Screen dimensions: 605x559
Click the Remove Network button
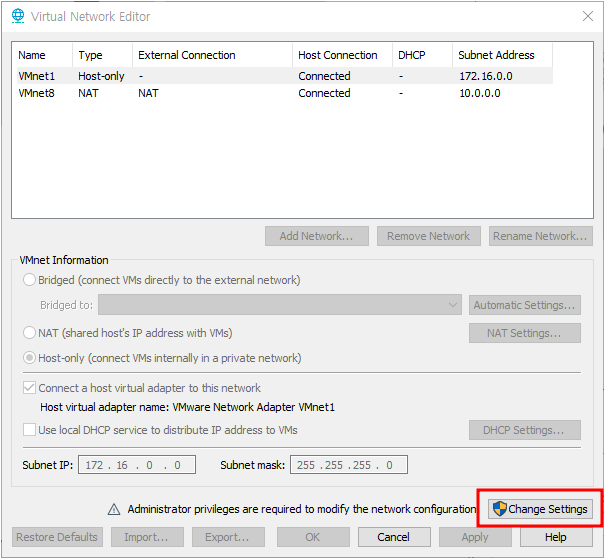coord(429,236)
